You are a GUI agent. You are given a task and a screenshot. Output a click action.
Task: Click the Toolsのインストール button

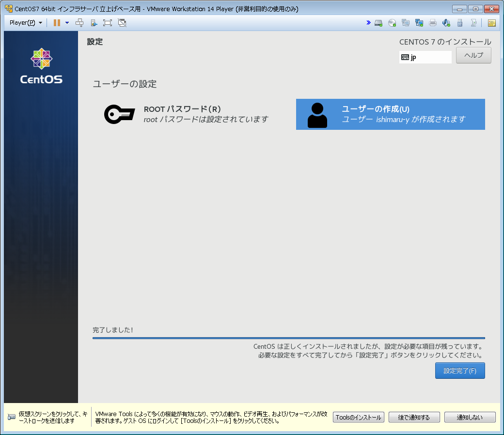[359, 418]
